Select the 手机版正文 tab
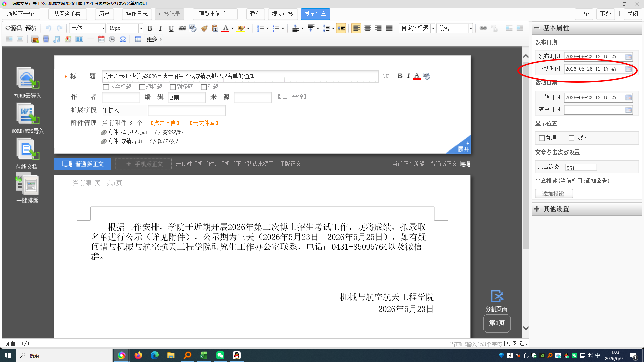The image size is (644, 362). [x=143, y=164]
